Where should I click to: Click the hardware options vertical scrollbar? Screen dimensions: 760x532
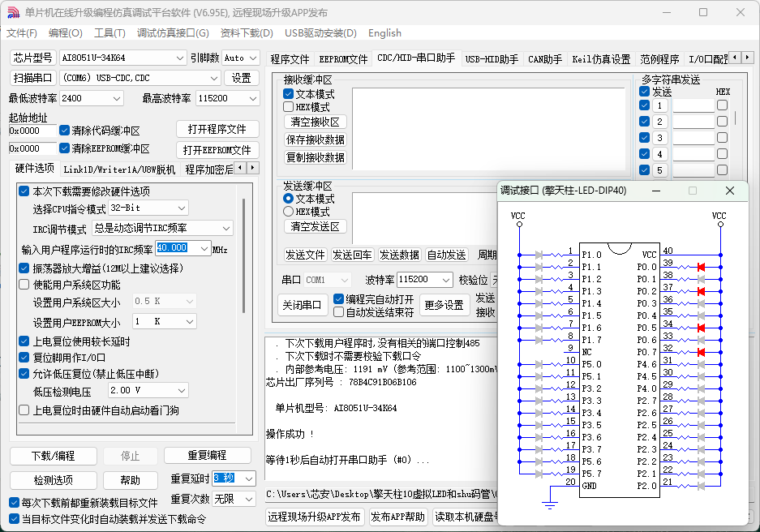tap(243, 255)
